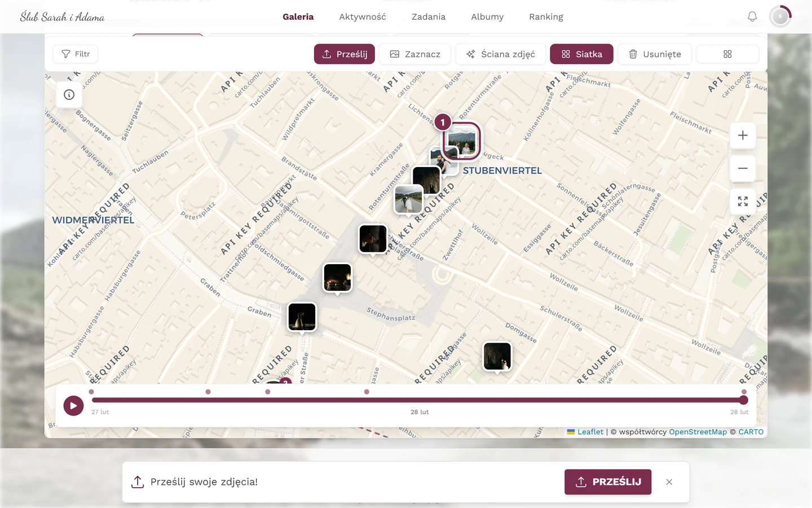Click the Ślub Sarah i Adama logo
812x508 pixels.
click(62, 17)
